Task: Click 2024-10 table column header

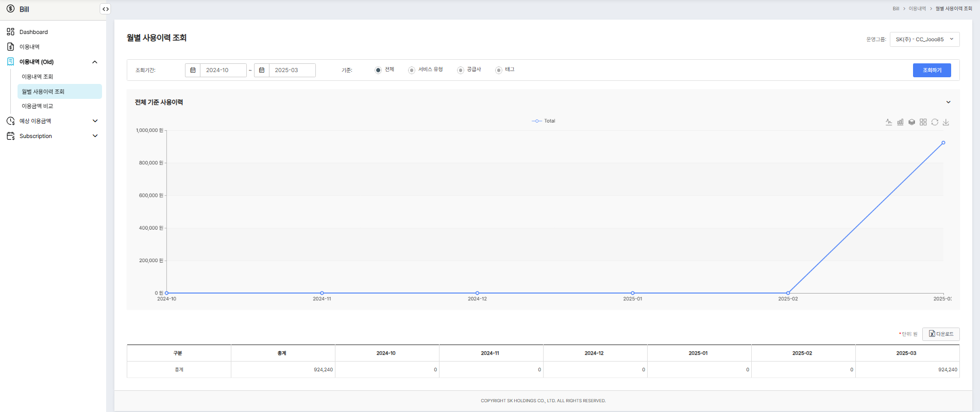Action: click(387, 353)
